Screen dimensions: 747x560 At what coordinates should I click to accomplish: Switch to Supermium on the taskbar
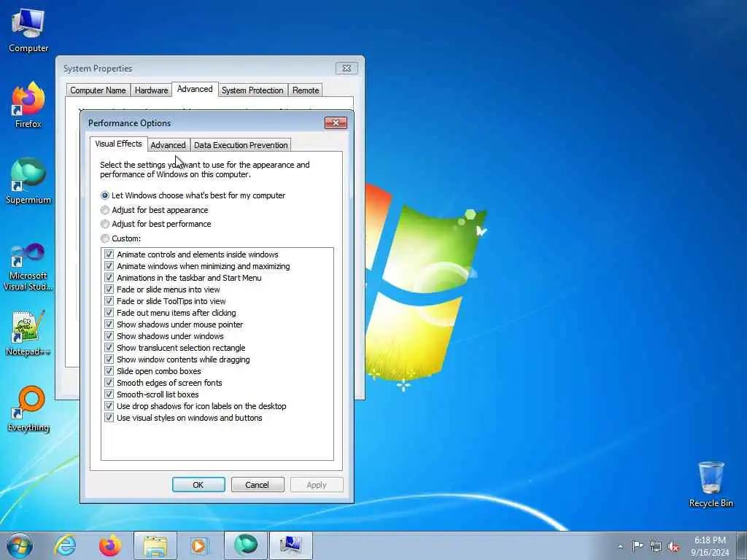(x=245, y=545)
